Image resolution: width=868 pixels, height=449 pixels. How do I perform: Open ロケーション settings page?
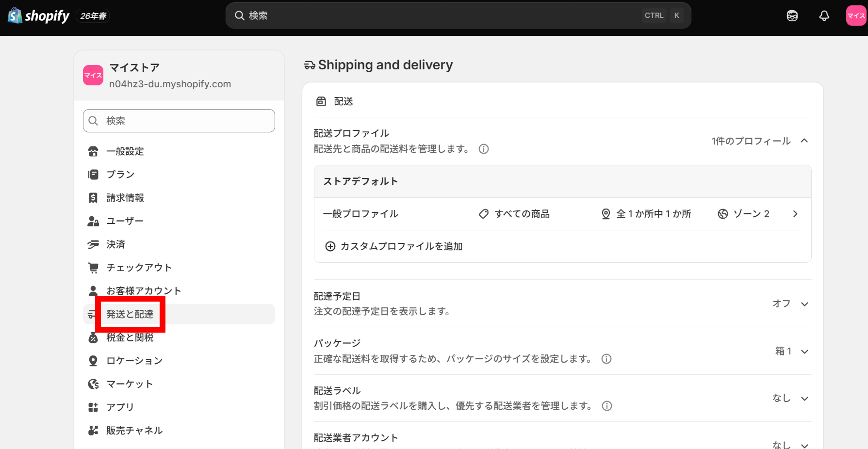(x=179, y=361)
